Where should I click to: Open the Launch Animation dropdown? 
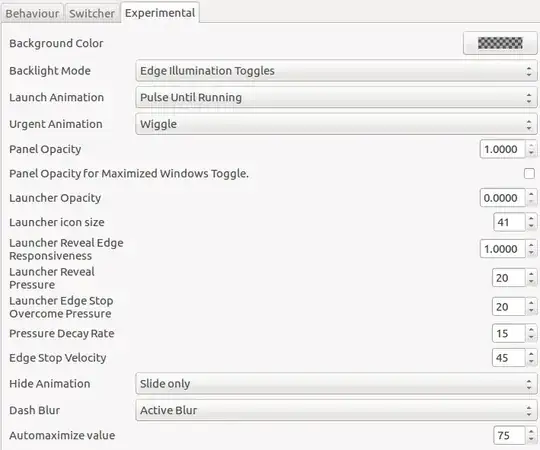coord(336,97)
